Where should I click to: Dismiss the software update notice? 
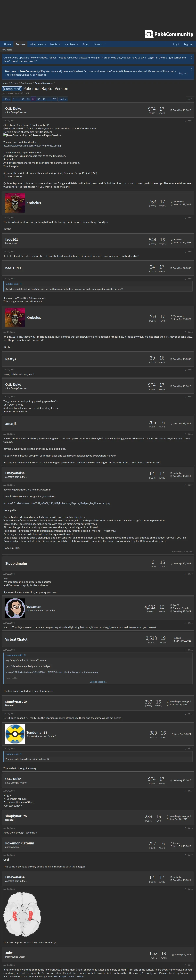[191, 57]
